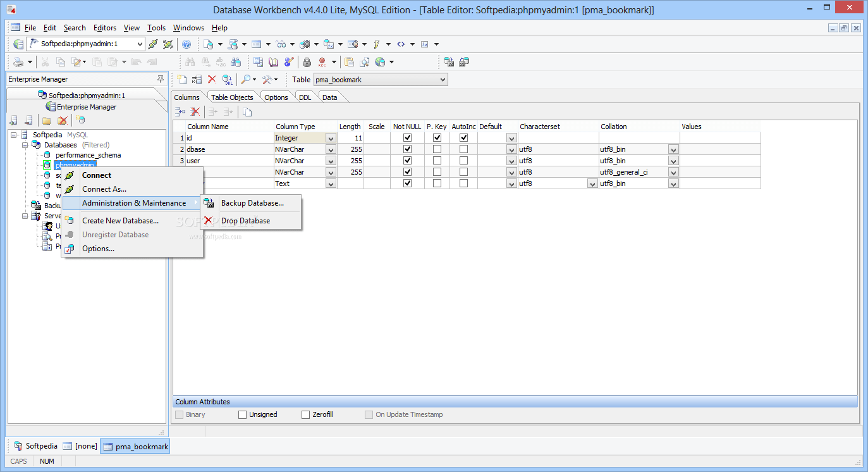The width and height of the screenshot is (868, 472).
Task: Toggle P. Key checkbox for dbase column
Action: tap(437, 149)
